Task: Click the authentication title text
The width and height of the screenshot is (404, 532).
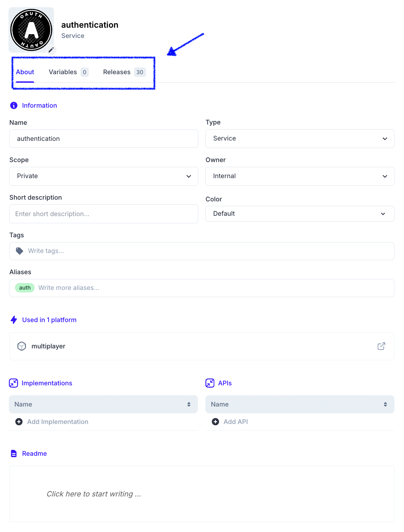Action: 90,25
